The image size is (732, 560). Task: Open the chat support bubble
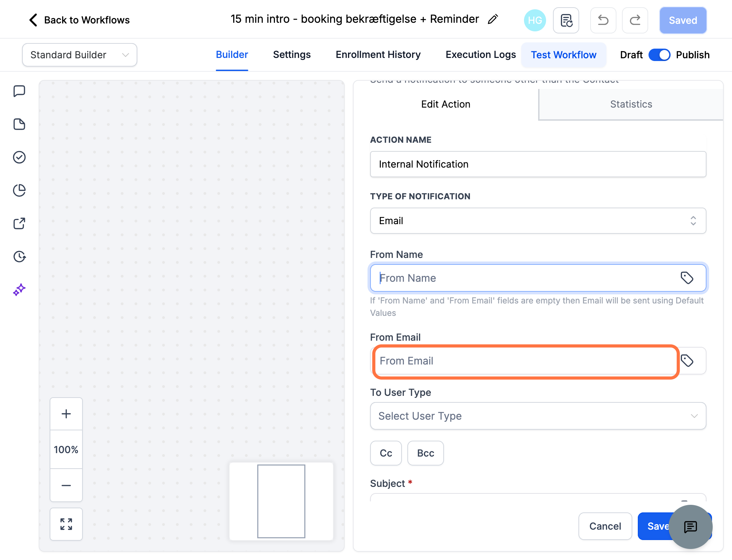coord(690,527)
